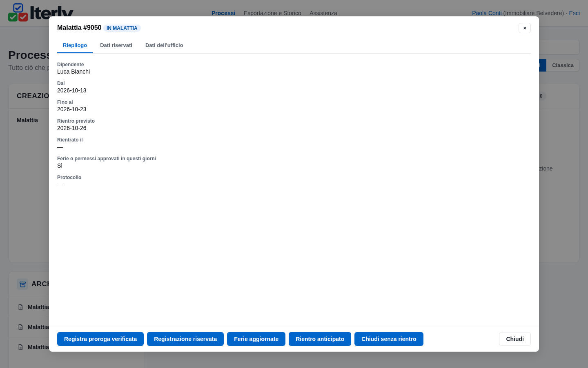Click the Iterly logo icon
The image size is (588, 368).
tap(18, 12)
